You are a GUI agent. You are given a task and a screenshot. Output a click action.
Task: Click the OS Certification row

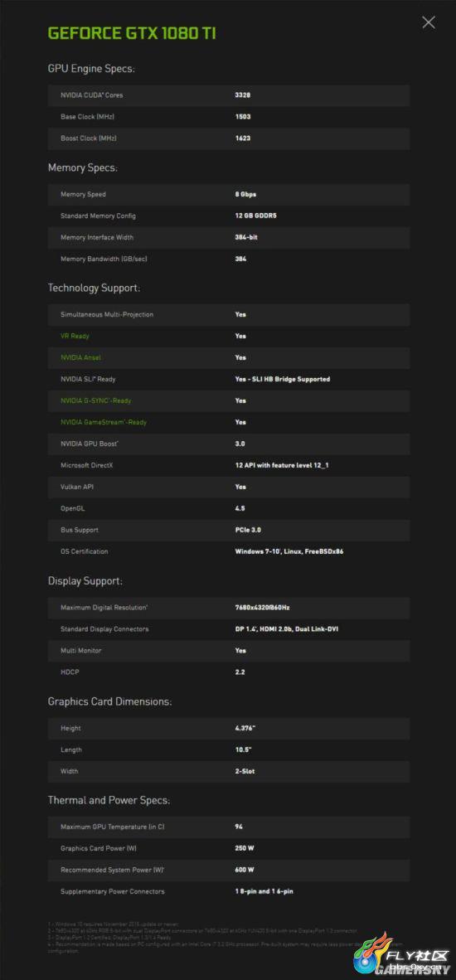(229, 552)
